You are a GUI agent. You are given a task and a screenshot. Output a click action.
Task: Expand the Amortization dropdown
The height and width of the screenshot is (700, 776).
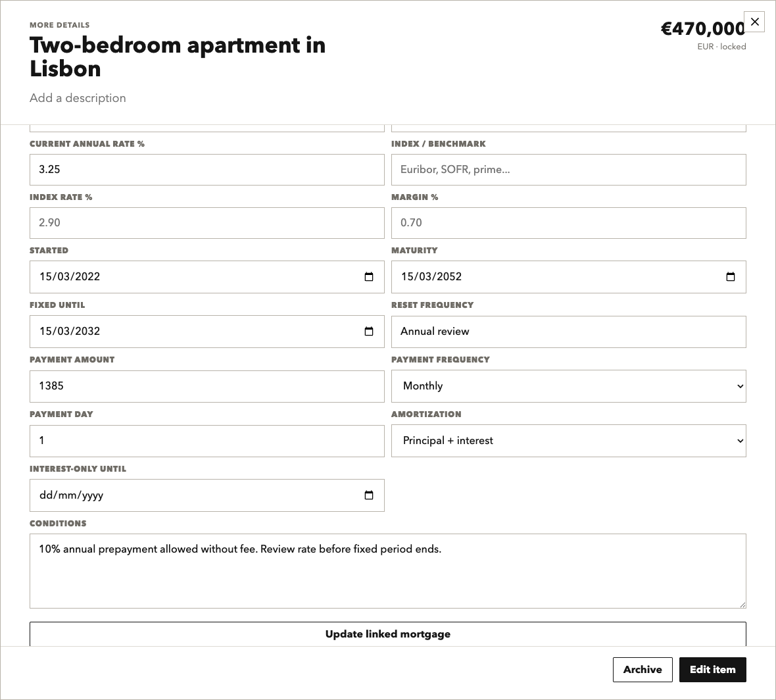(x=569, y=441)
